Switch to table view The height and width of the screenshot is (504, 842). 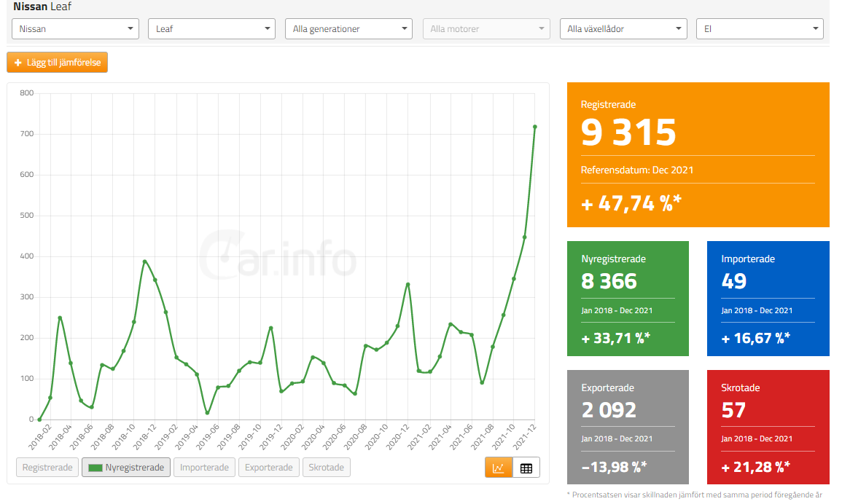coord(526,468)
